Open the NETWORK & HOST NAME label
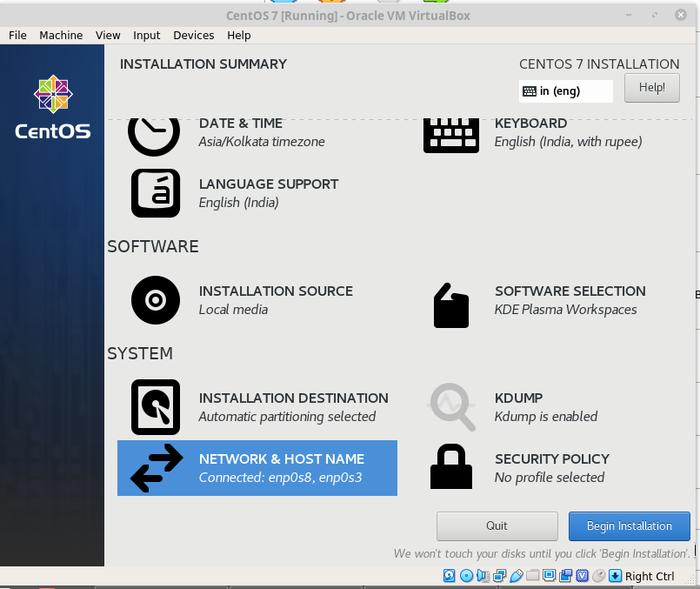Screen dimensions: 700x589 (x=282, y=459)
